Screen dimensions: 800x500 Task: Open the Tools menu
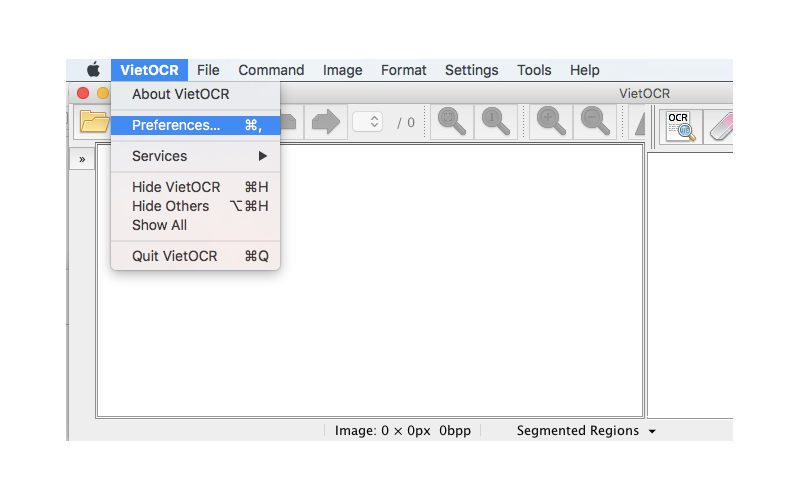(534, 70)
